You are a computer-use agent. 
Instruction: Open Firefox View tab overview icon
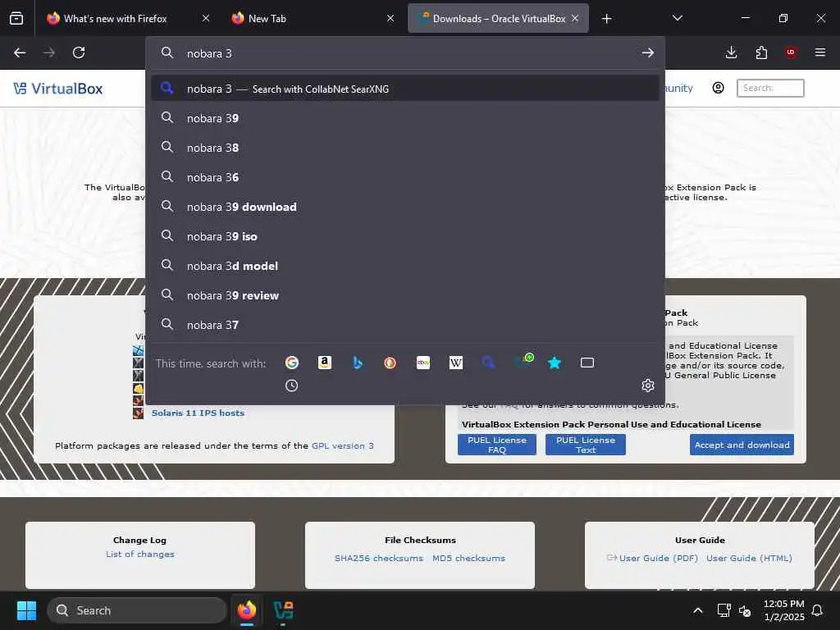pos(16,18)
